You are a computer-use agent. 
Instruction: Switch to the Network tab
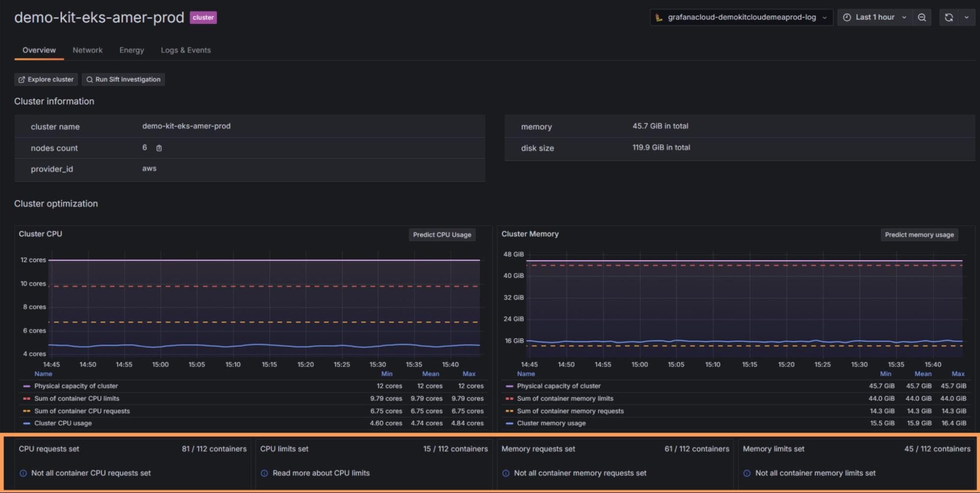click(x=87, y=50)
